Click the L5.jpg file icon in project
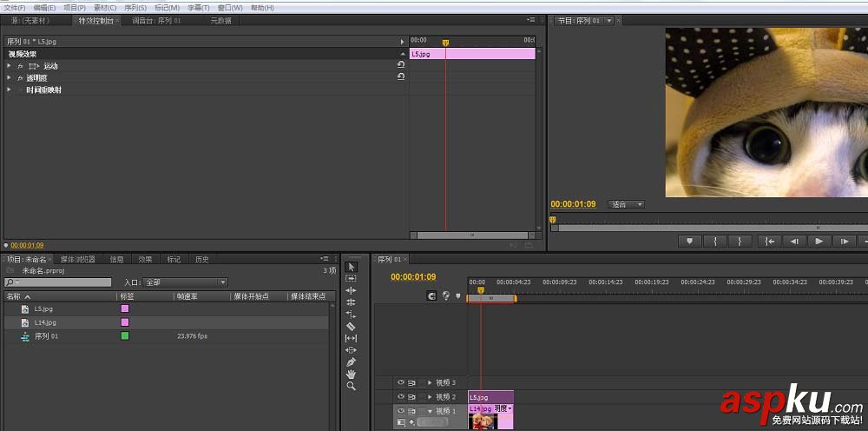The width and height of the screenshot is (868, 431). pyautogui.click(x=25, y=309)
